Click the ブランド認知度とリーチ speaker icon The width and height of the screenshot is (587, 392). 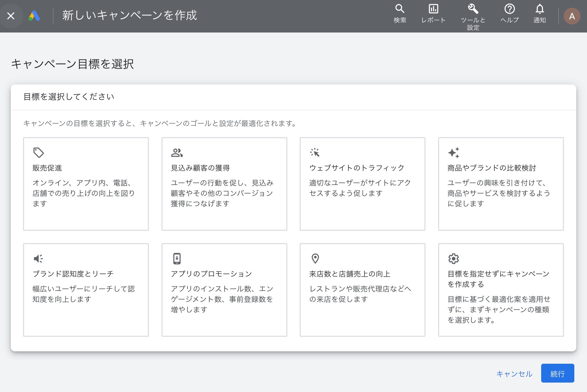pos(38,258)
